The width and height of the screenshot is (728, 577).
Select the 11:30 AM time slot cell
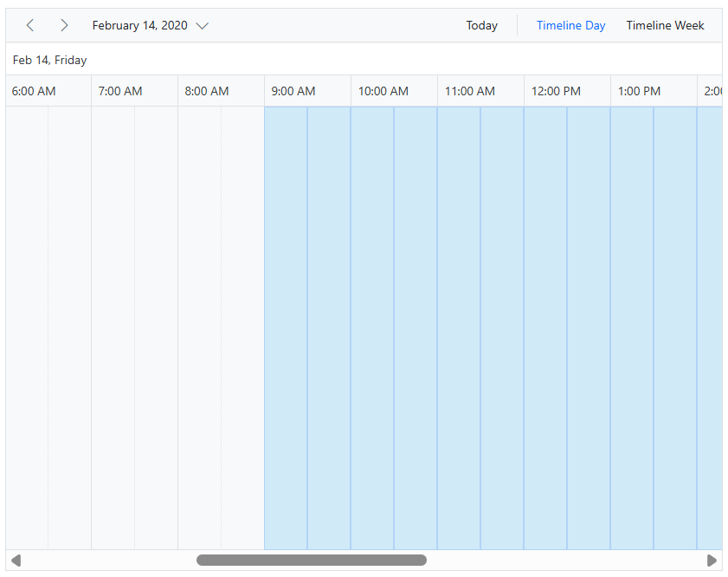tap(502, 328)
